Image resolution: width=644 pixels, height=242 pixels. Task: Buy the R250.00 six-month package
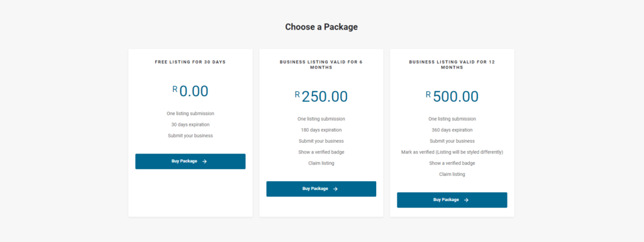(x=321, y=189)
